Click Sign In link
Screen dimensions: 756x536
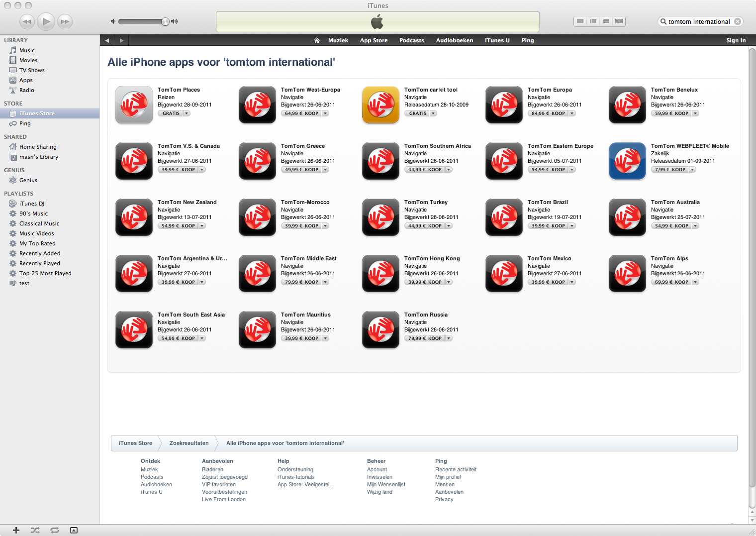coord(736,40)
